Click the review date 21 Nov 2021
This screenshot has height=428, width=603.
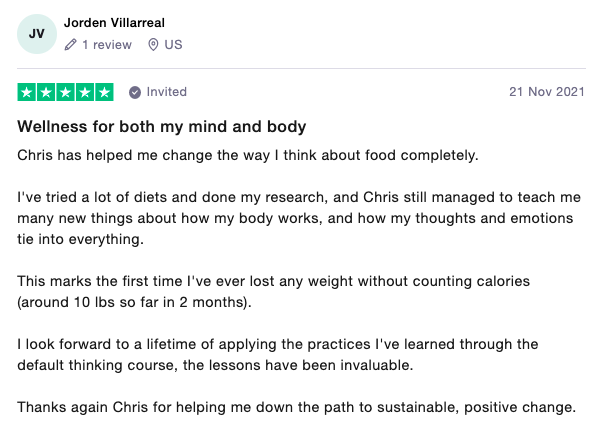pyautogui.click(x=547, y=92)
